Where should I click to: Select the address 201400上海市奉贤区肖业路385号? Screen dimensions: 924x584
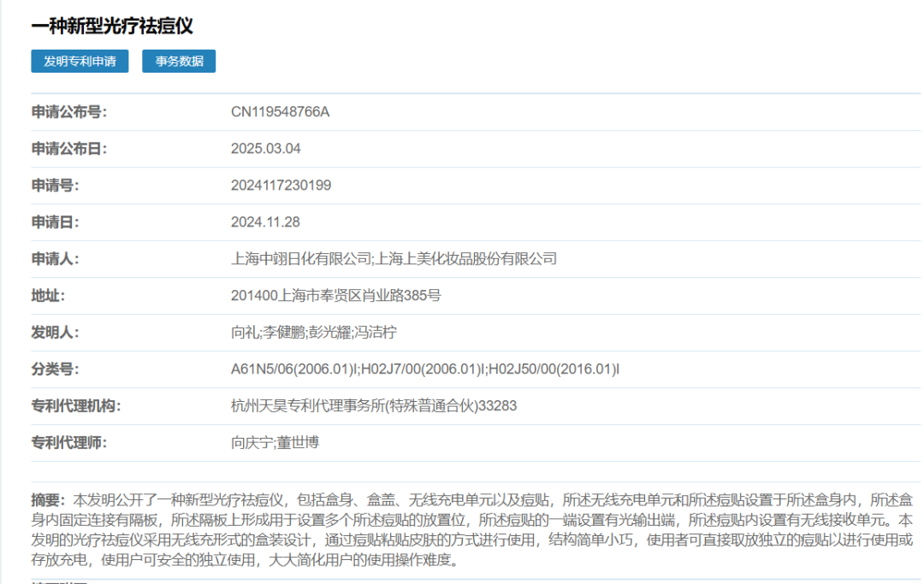336,296
